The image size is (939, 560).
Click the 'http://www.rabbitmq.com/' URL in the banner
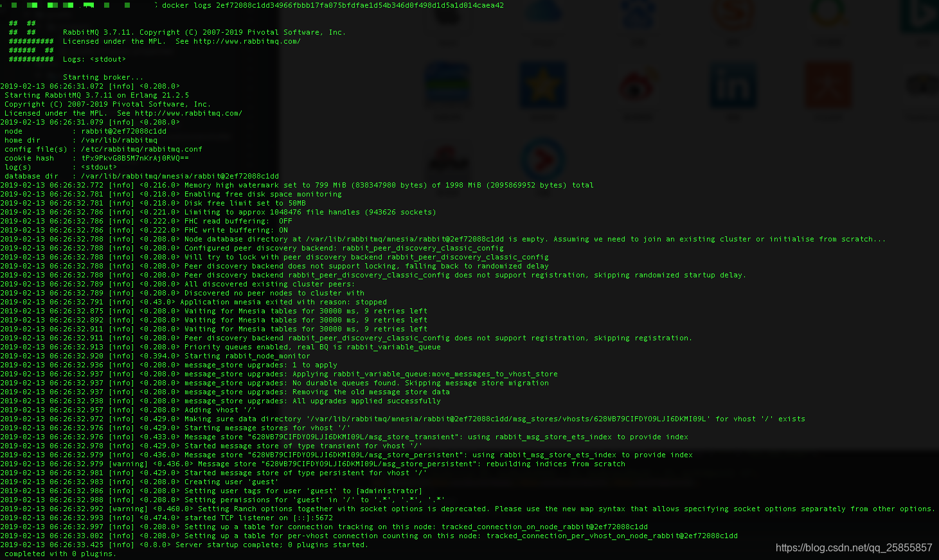[x=247, y=41]
